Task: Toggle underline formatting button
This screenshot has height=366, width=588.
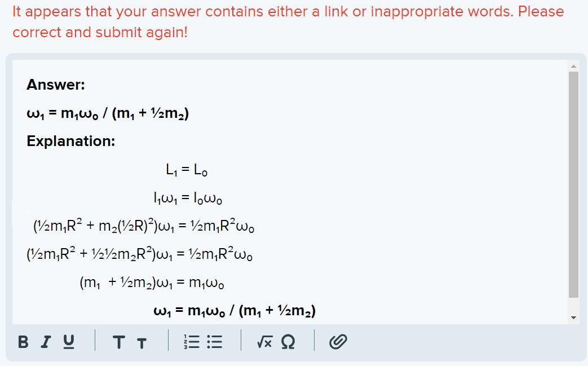Action: 68,342
